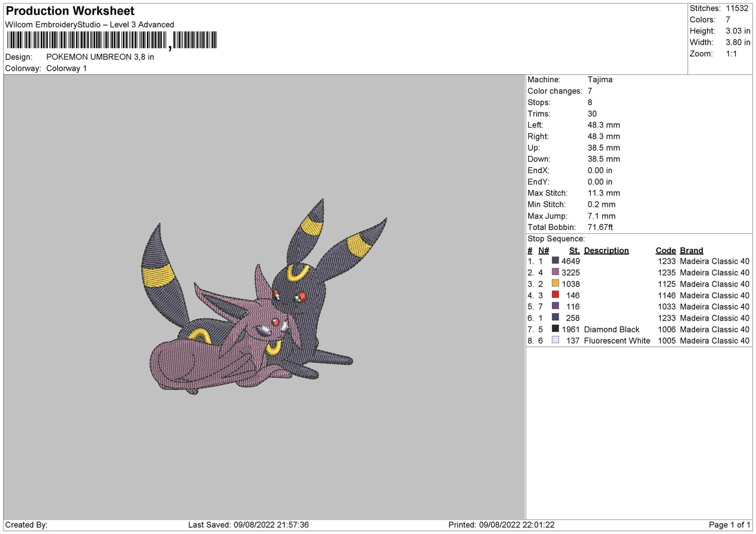Click the Height value '3.03 in'
The height and width of the screenshot is (534, 756).
point(738,31)
